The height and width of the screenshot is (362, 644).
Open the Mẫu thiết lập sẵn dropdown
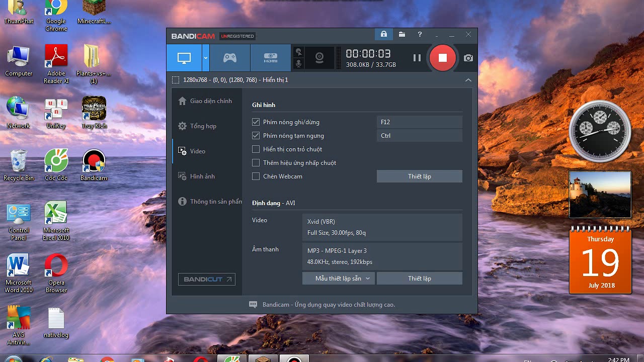tap(339, 279)
